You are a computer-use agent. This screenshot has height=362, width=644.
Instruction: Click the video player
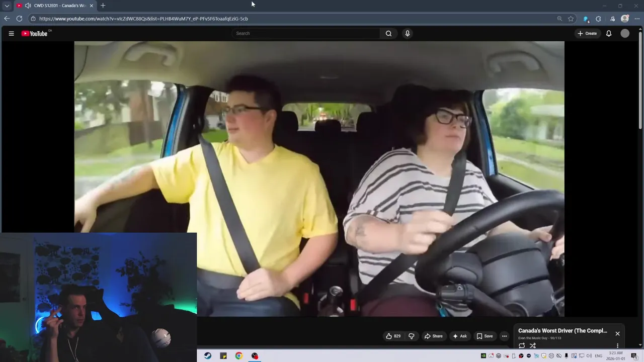(319, 178)
